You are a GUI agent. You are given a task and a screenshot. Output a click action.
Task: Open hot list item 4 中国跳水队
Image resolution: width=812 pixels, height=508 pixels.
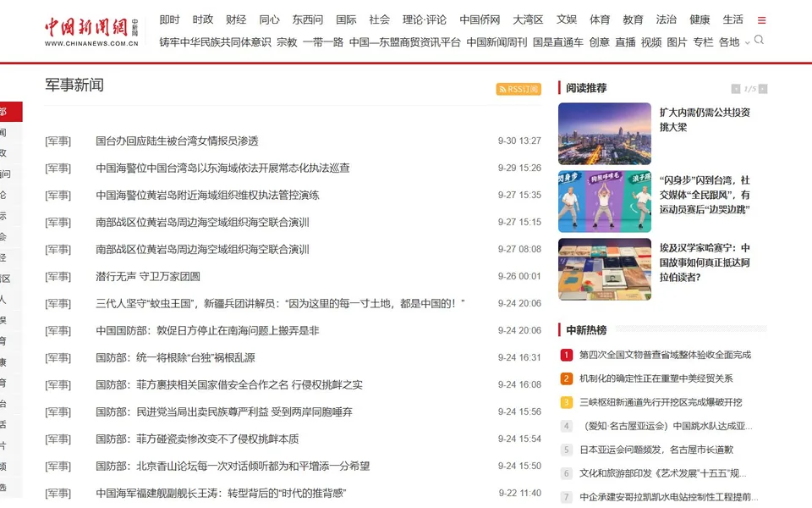[x=666, y=426]
